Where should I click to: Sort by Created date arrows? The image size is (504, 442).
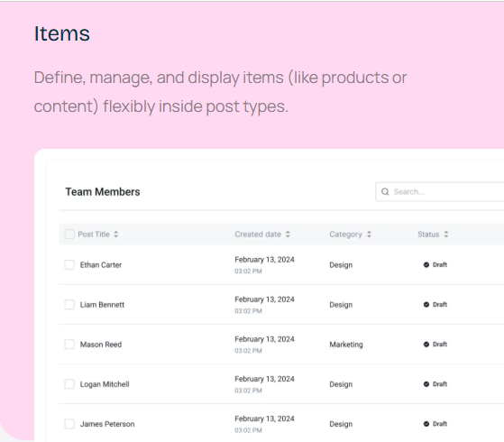tap(288, 235)
